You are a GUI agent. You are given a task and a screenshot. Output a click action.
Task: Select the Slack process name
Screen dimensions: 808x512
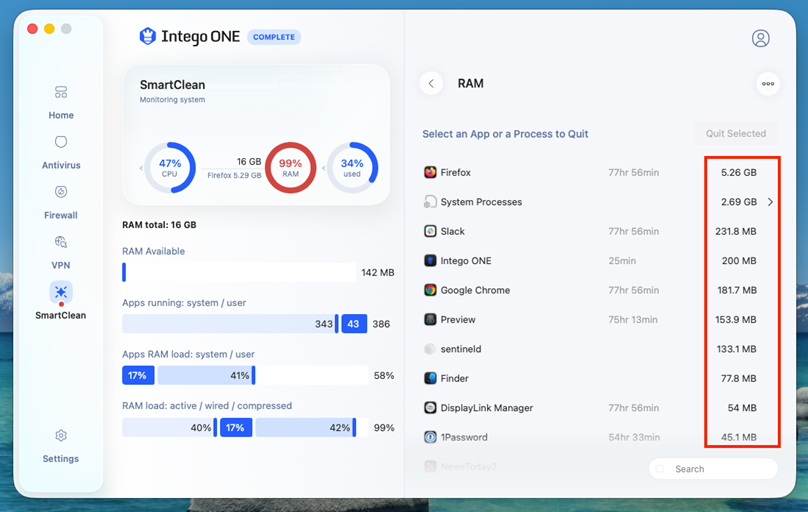[x=452, y=231]
